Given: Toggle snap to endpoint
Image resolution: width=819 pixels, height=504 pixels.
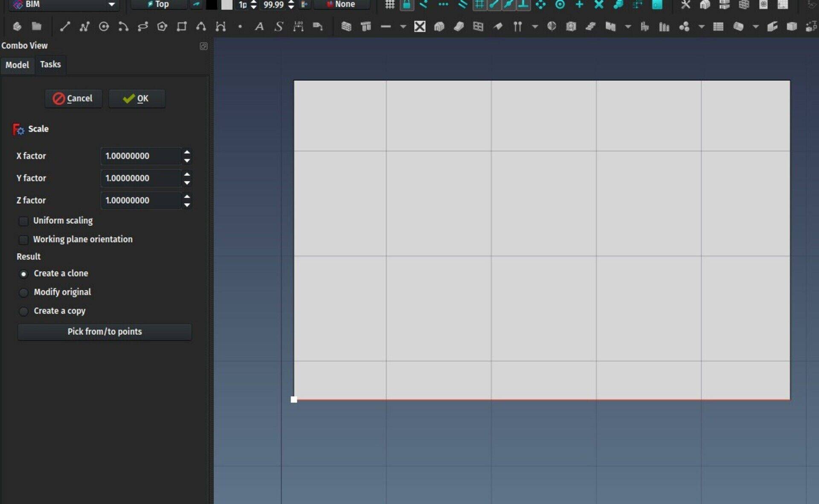Looking at the screenshot, I should tap(494, 5).
